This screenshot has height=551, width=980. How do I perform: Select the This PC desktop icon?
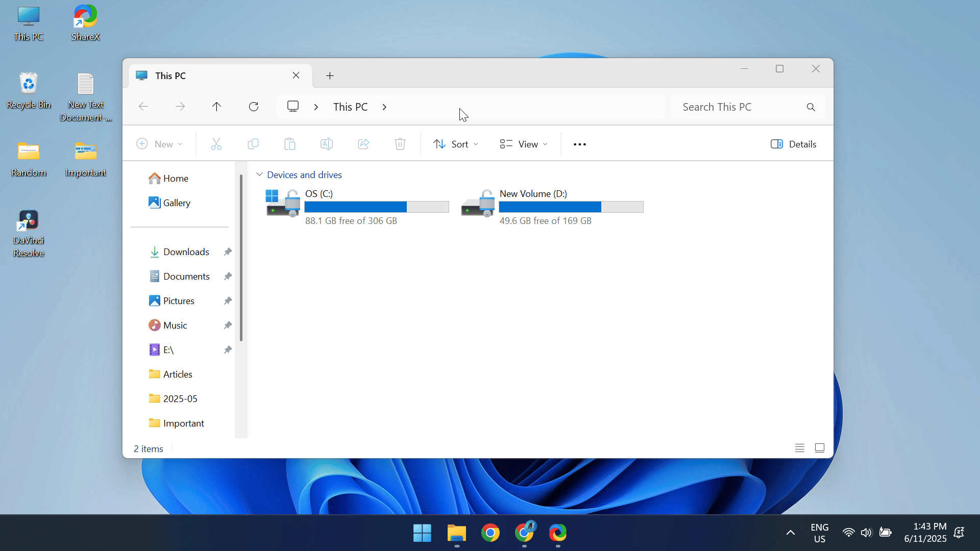[29, 23]
